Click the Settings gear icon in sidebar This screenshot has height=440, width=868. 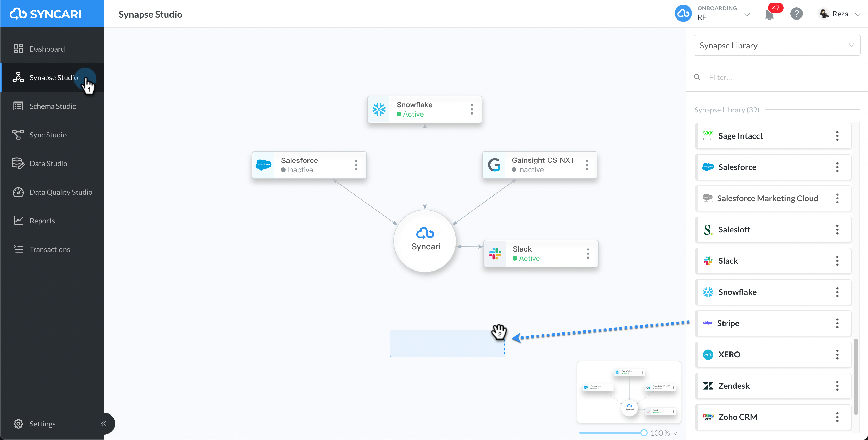click(x=18, y=424)
